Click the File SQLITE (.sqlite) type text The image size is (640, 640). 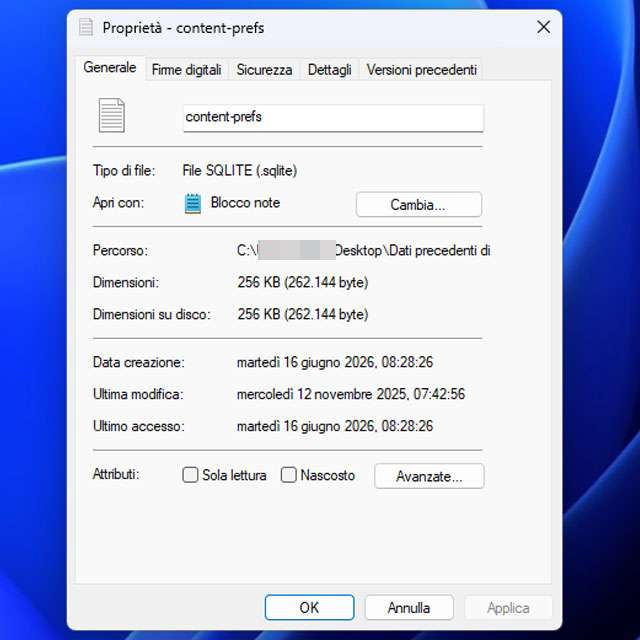pos(240,171)
